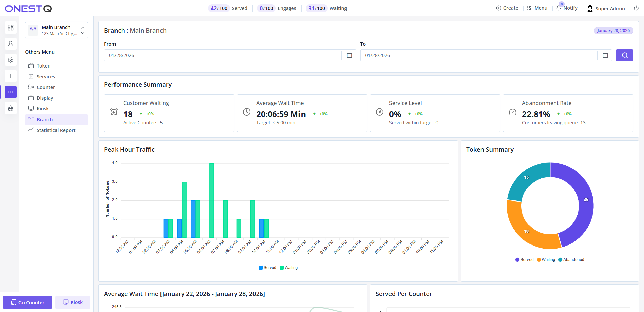Select the Branch menu item
This screenshot has height=312, width=644.
pyautogui.click(x=56, y=120)
